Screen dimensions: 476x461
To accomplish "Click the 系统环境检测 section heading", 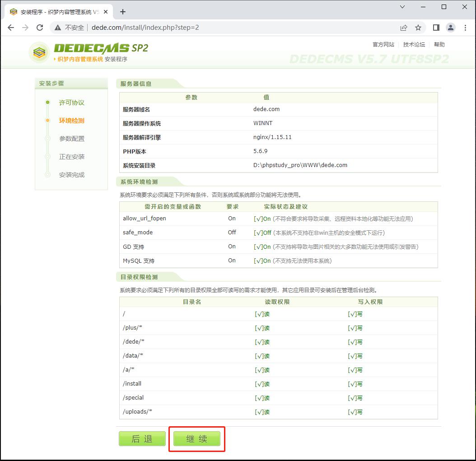I will [139, 182].
